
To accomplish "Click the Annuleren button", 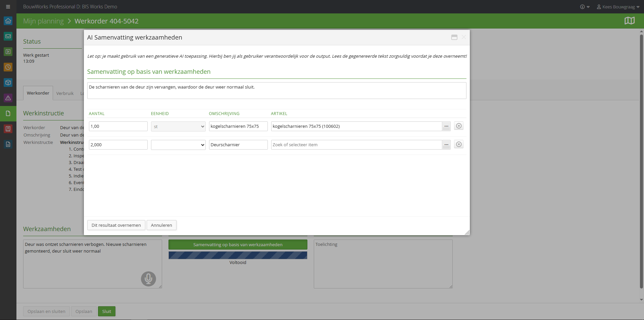I will click(161, 225).
